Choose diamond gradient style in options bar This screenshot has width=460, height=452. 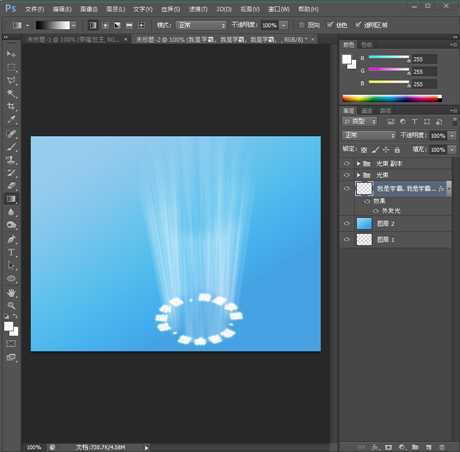(141, 25)
